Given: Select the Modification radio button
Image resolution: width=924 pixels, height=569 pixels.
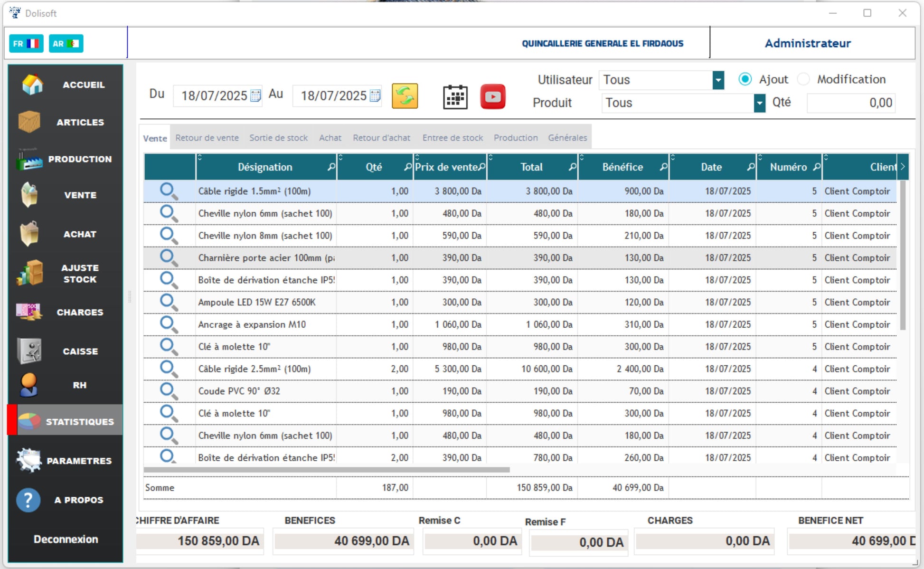Looking at the screenshot, I should click(803, 79).
